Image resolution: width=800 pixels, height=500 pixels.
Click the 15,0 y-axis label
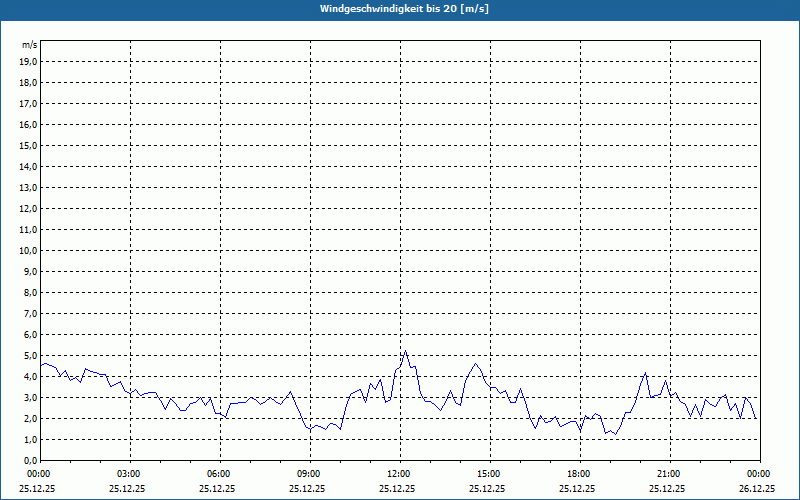pos(29,145)
